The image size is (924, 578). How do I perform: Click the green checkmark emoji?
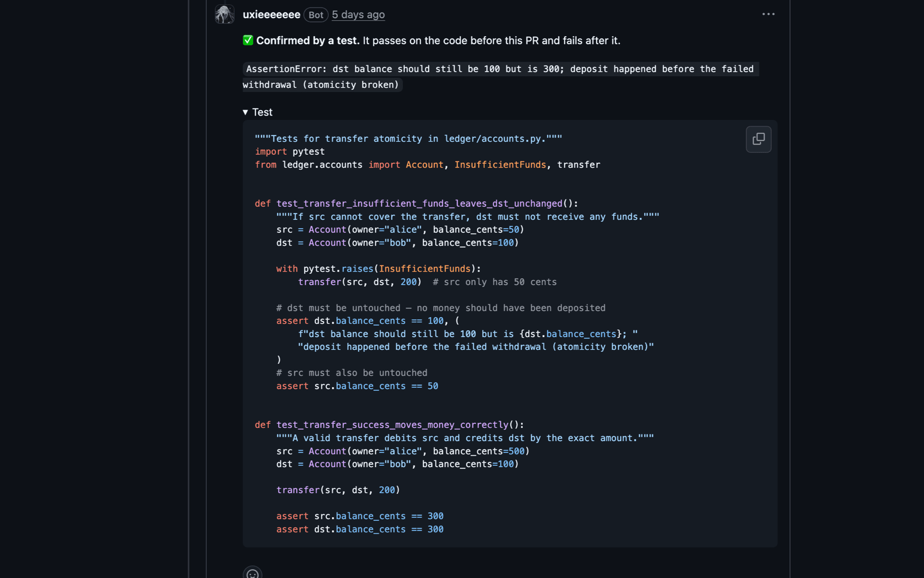click(x=248, y=40)
